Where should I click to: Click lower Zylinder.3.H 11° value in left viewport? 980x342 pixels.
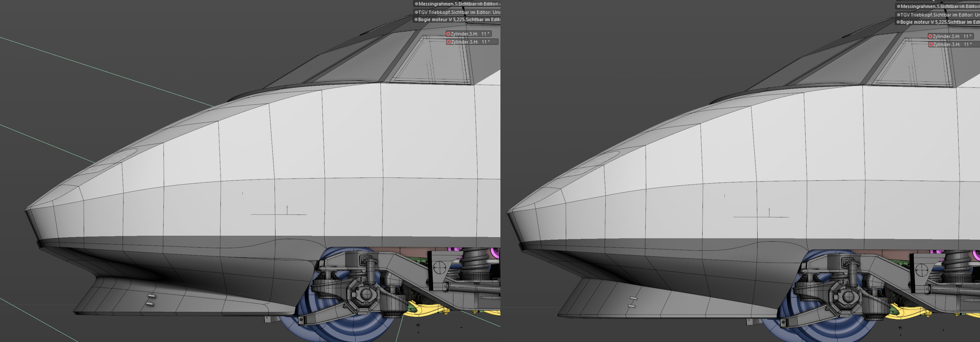[x=485, y=42]
